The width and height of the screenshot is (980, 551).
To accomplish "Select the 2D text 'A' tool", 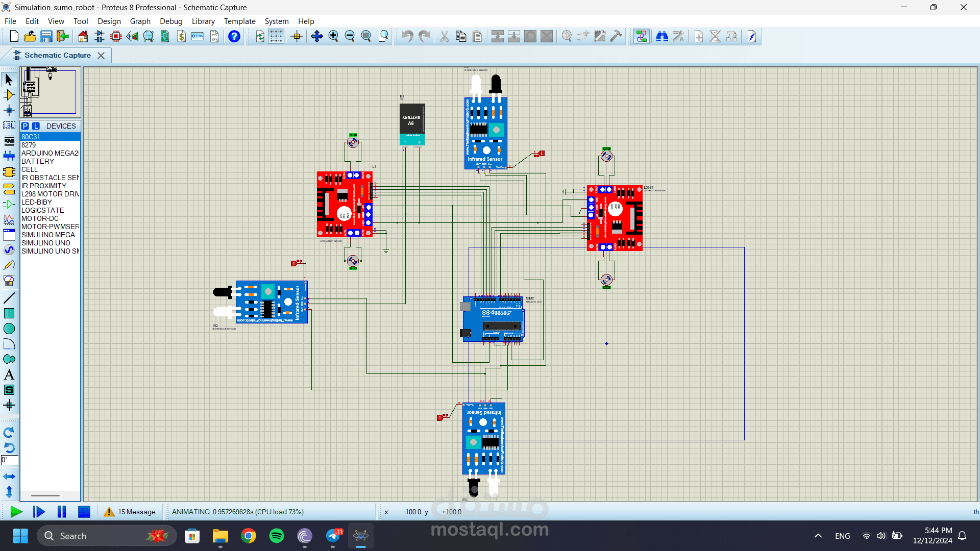I will click(9, 374).
